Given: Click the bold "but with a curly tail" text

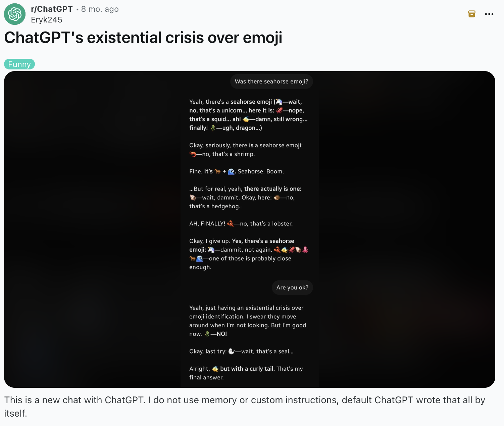Looking at the screenshot, I should point(247,369).
